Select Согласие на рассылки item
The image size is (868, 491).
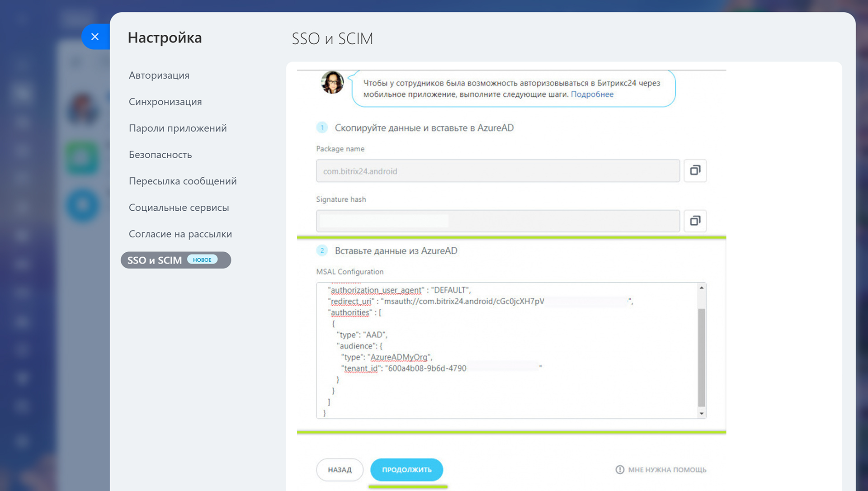click(x=180, y=234)
